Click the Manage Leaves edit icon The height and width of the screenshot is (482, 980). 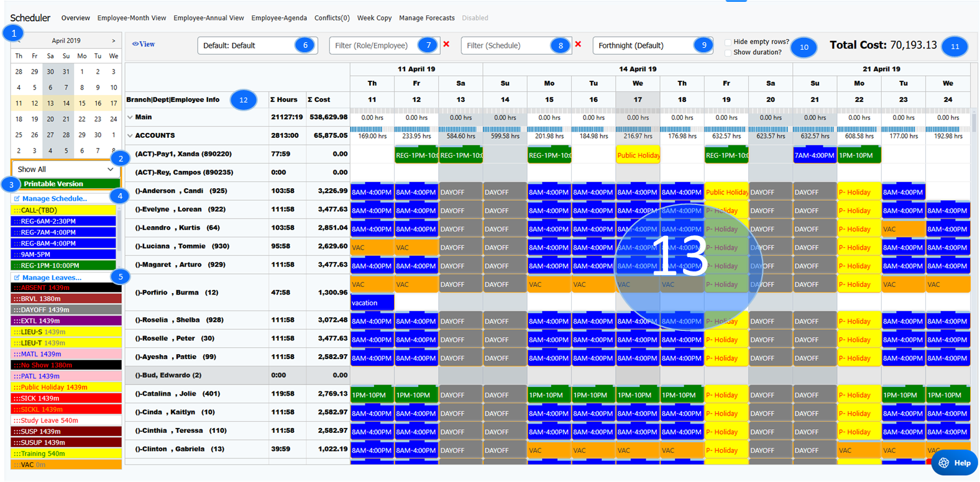(17, 278)
